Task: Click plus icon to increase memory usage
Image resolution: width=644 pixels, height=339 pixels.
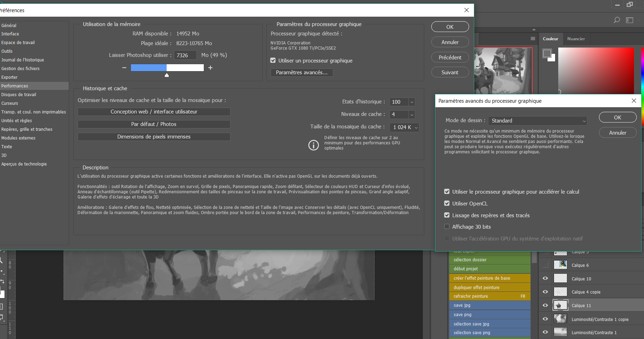Action: tap(210, 68)
